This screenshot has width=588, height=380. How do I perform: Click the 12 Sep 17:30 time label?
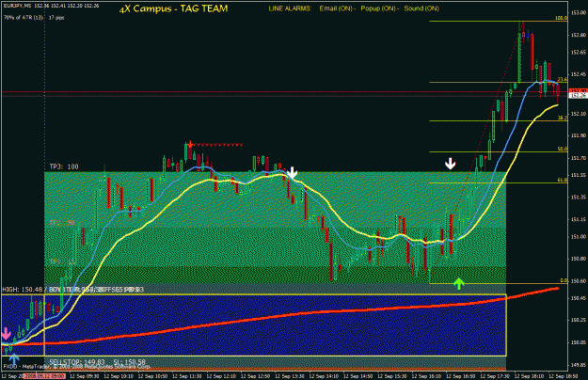[x=495, y=376]
